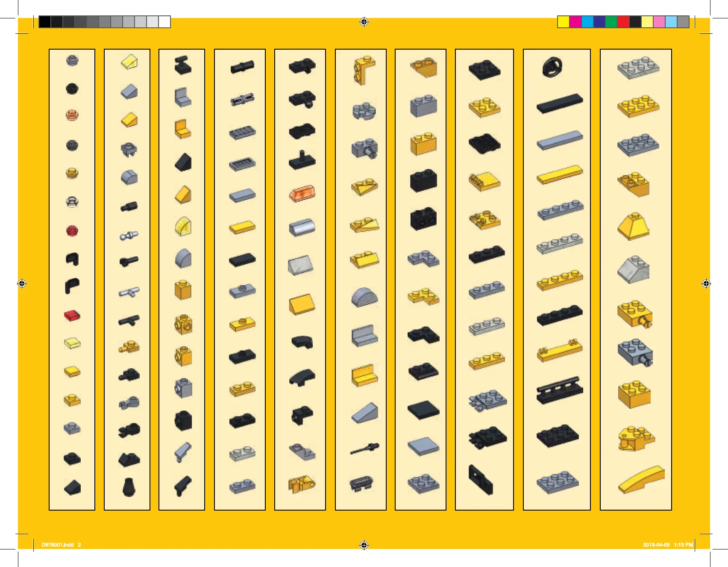The image size is (728, 567).
Task: Select the yellow 1x2 brick
Action: point(423,144)
